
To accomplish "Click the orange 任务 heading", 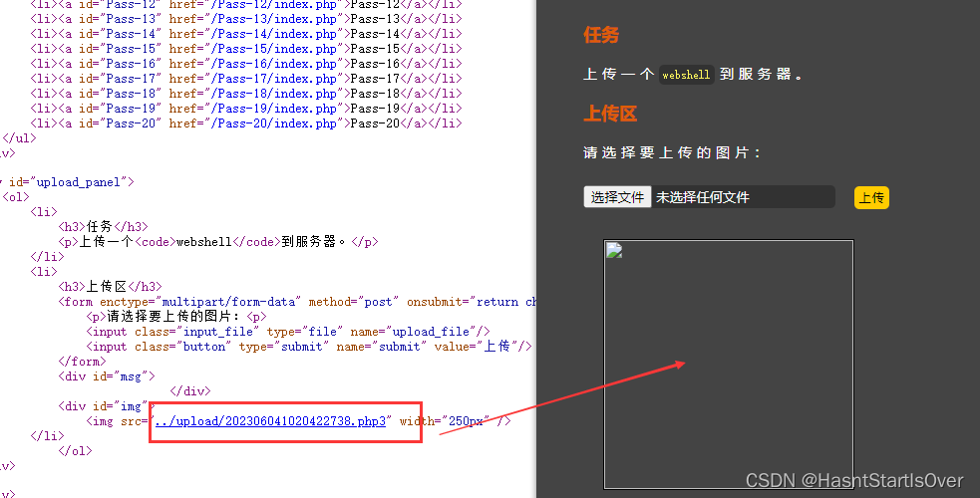I will pos(601,35).
